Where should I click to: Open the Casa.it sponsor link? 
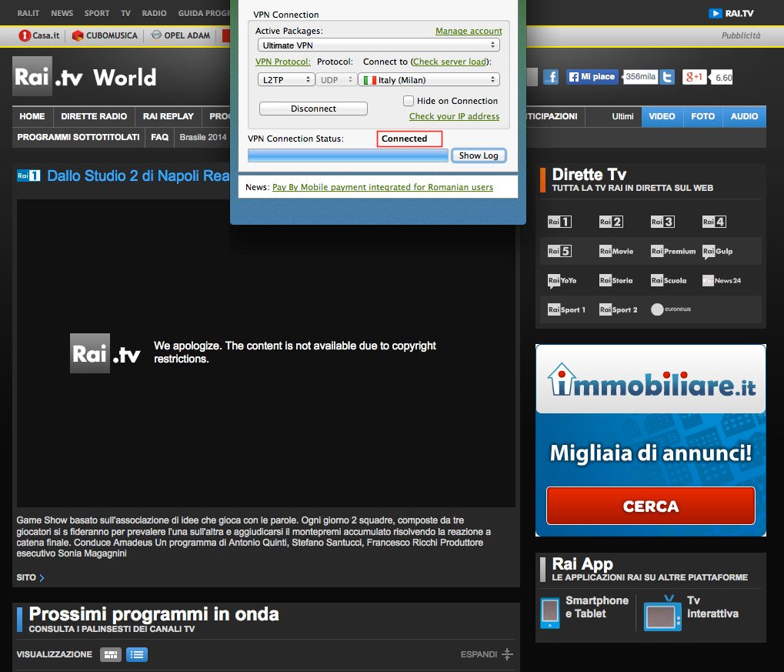[39, 35]
